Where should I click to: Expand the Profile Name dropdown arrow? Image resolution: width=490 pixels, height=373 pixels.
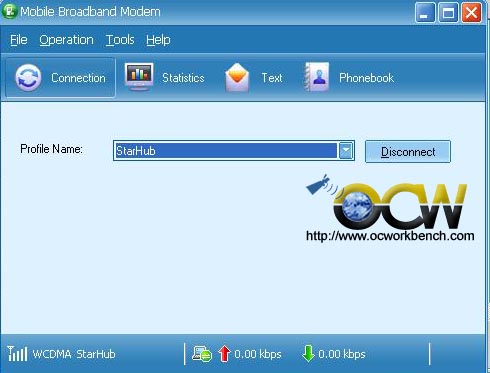346,151
